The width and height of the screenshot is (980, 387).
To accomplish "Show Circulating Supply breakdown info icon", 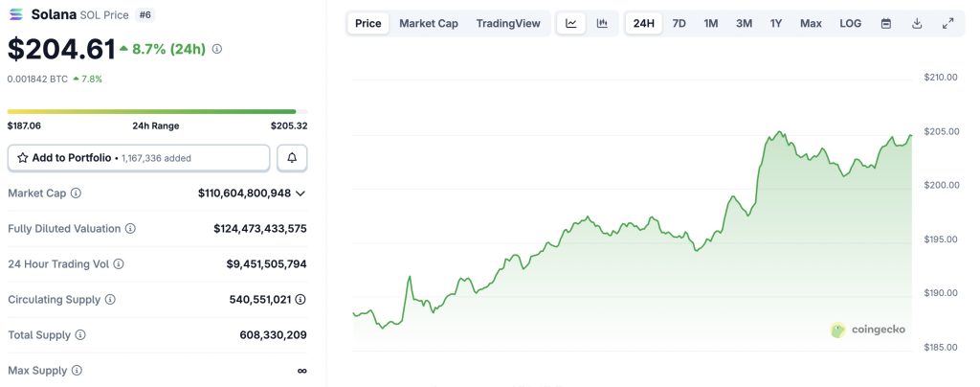I will pyautogui.click(x=301, y=300).
